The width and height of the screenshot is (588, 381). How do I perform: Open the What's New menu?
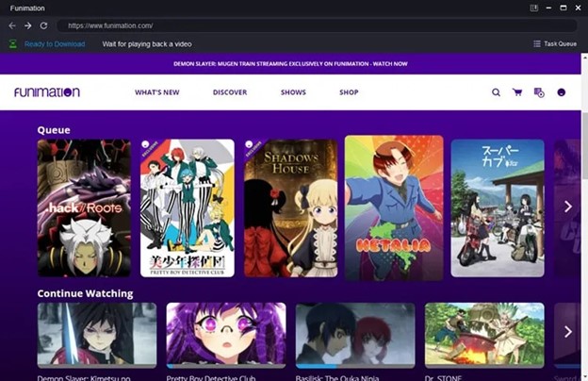[155, 92]
